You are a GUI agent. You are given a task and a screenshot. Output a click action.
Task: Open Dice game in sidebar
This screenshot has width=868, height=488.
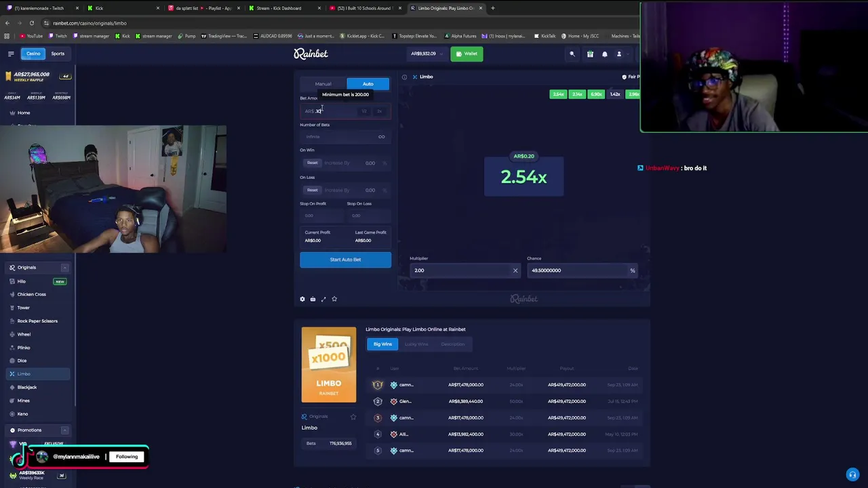[x=22, y=361]
